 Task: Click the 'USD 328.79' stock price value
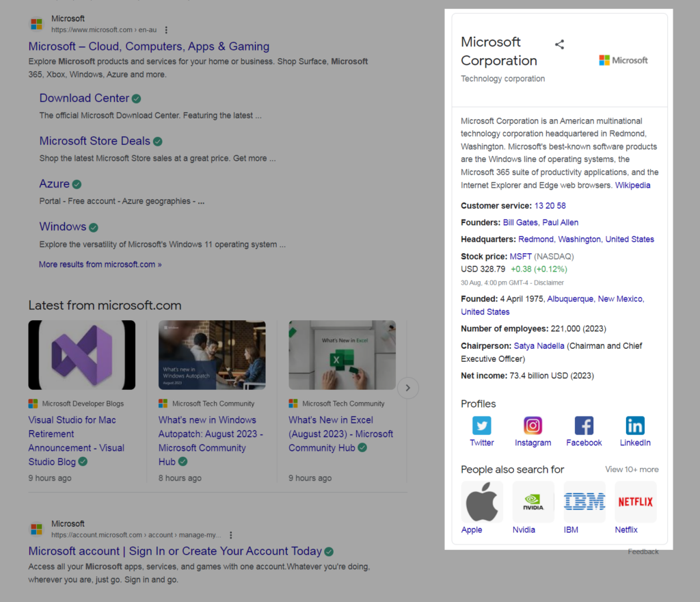pyautogui.click(x=483, y=270)
